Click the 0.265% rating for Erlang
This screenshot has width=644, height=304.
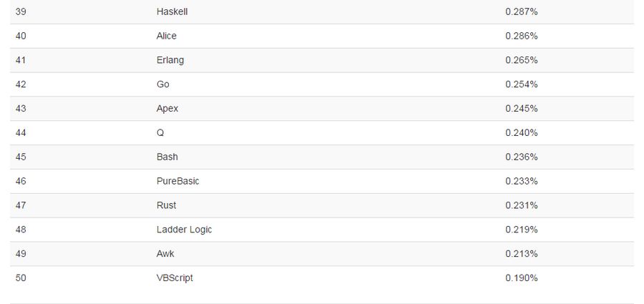[521, 60]
